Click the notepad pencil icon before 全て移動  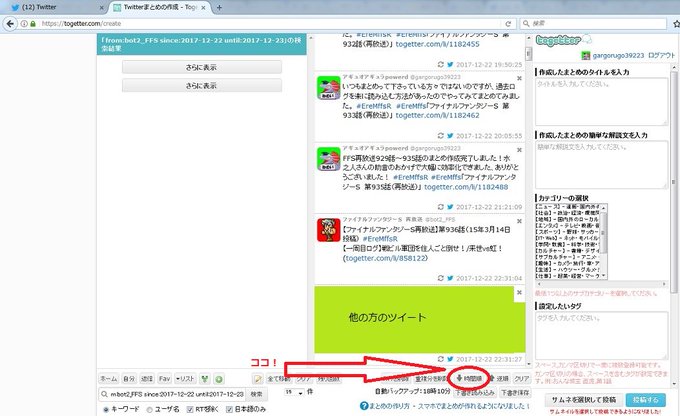click(258, 379)
